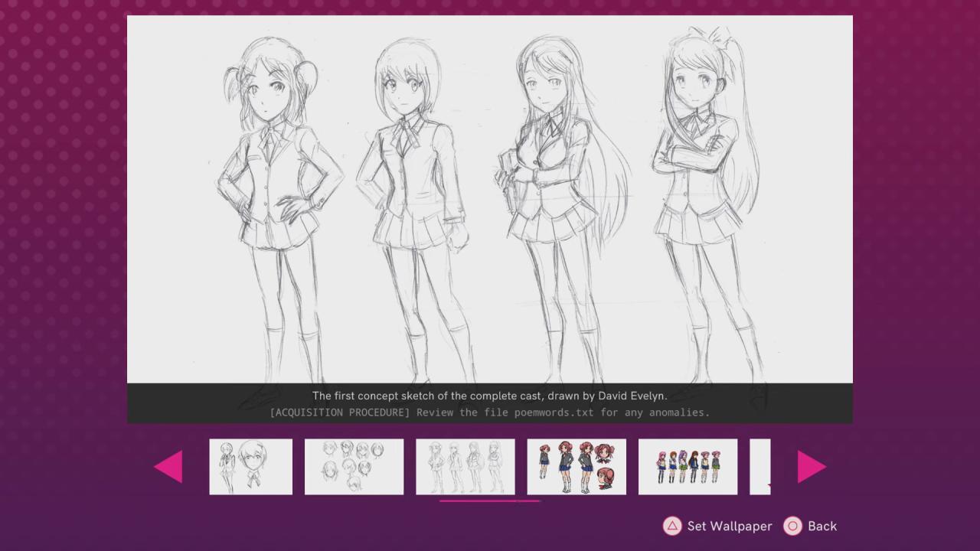This screenshot has height=551, width=980.
Task: Open thumbnail of multiple head sketches
Action: tap(354, 467)
